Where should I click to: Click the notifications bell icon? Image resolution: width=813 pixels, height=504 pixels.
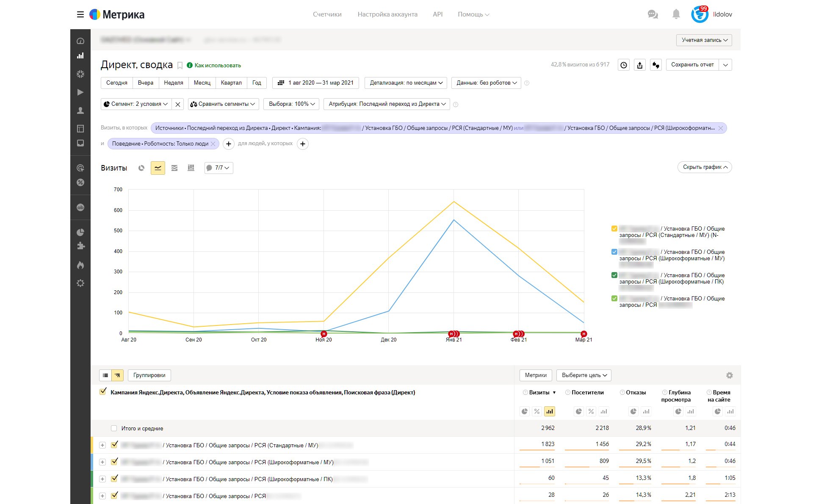[x=676, y=14]
